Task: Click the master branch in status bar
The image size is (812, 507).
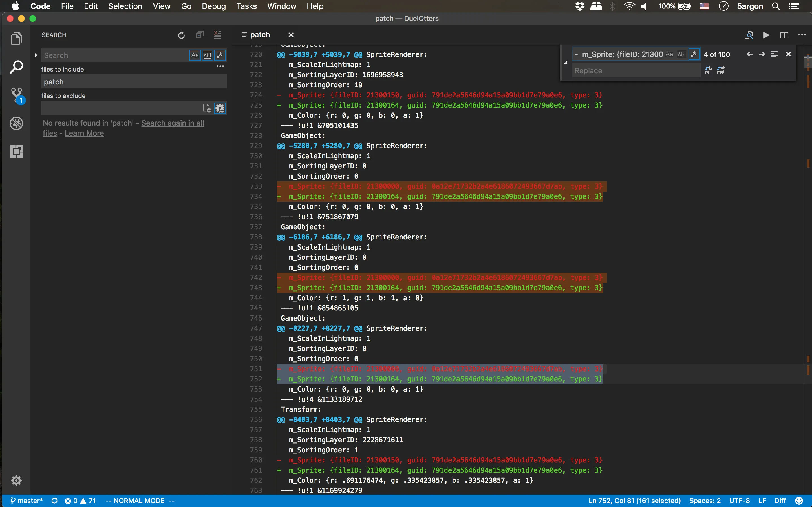Action: point(27,501)
